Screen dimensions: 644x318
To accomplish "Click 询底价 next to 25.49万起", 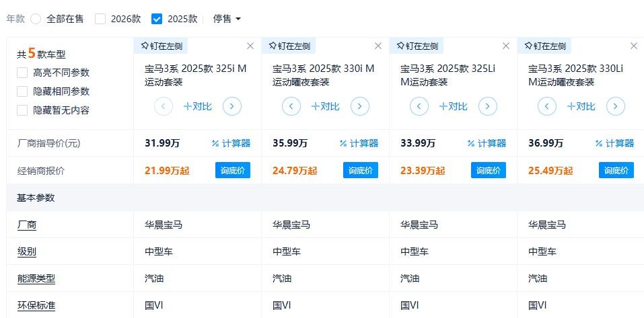I will coord(616,170).
